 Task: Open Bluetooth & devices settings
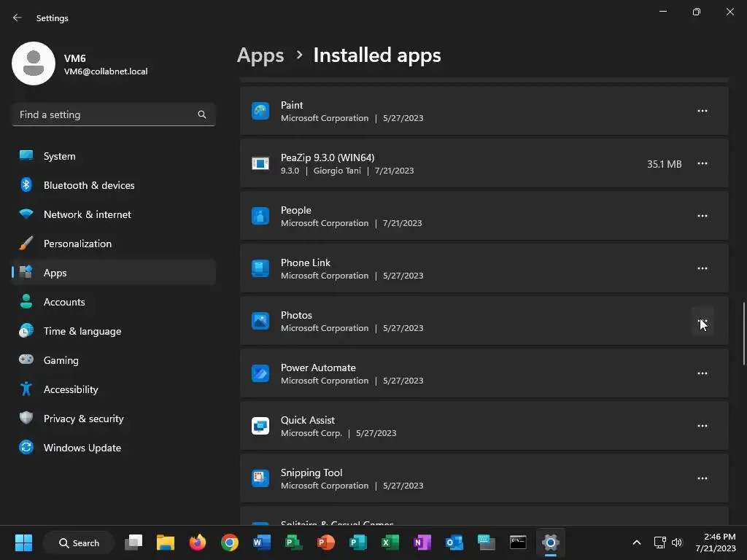(88, 185)
